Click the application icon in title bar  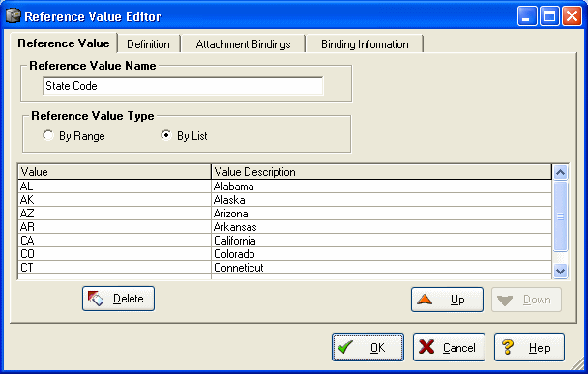pyautogui.click(x=14, y=16)
